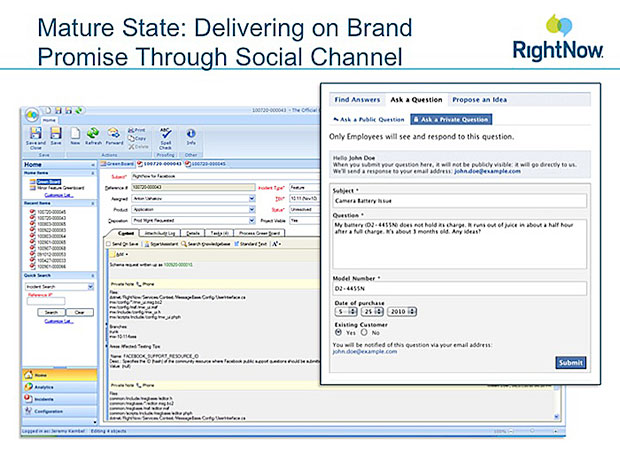This screenshot has height=465, width=620.
Task: Click the Submit button
Action: 571,363
